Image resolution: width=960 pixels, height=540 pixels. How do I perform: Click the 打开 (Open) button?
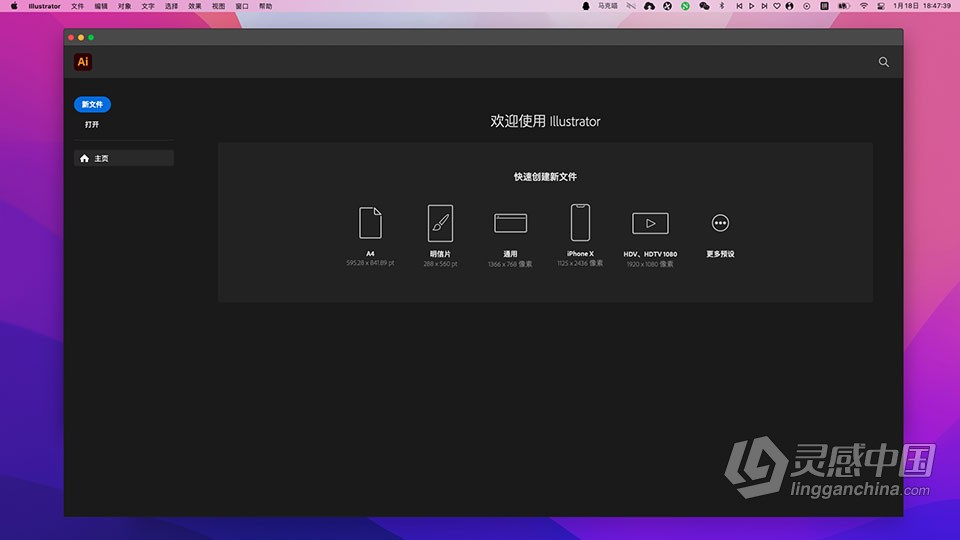(x=92, y=124)
